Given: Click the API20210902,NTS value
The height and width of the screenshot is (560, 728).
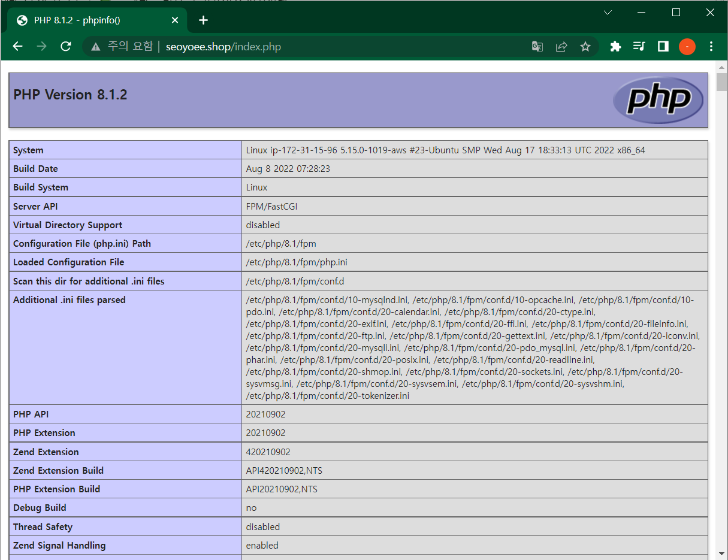Looking at the screenshot, I should [x=282, y=489].
